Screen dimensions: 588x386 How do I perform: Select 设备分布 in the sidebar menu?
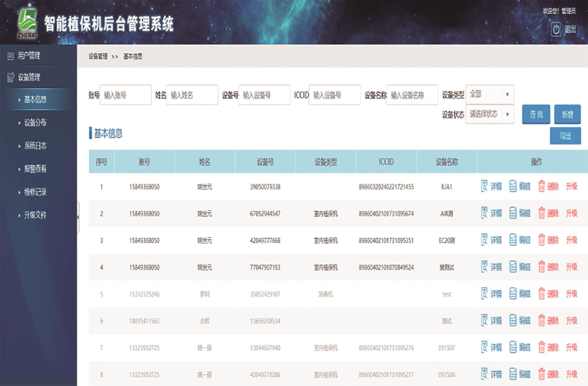(x=35, y=122)
